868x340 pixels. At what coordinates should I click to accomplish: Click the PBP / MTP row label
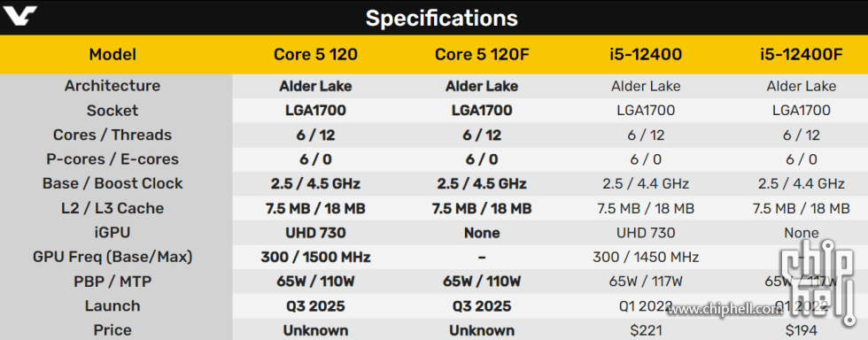tap(112, 282)
